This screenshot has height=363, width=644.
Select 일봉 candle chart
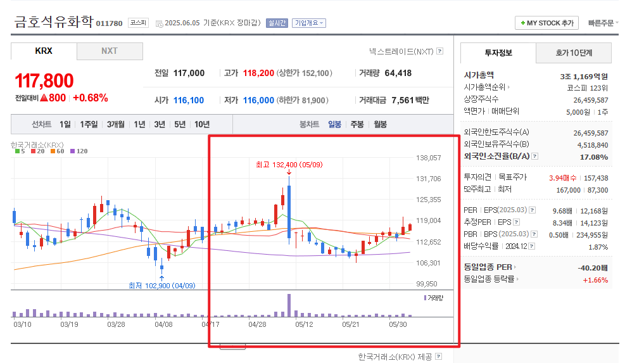pyautogui.click(x=335, y=124)
